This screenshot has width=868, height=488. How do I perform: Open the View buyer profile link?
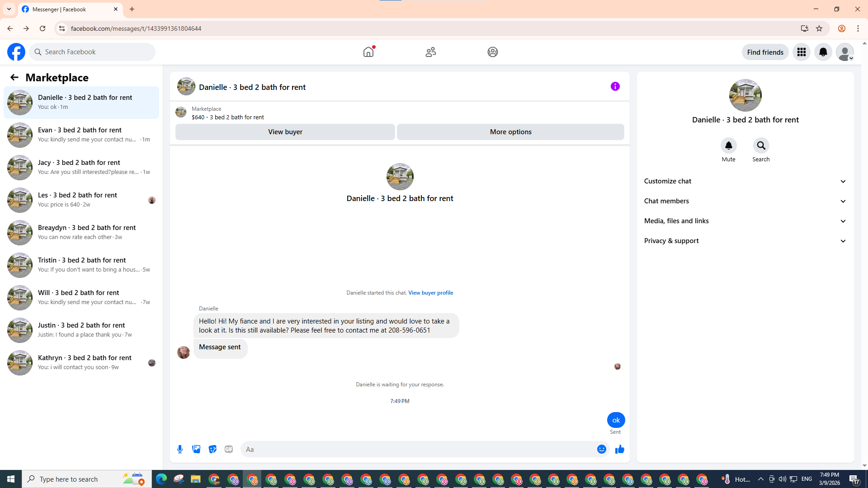(x=430, y=293)
